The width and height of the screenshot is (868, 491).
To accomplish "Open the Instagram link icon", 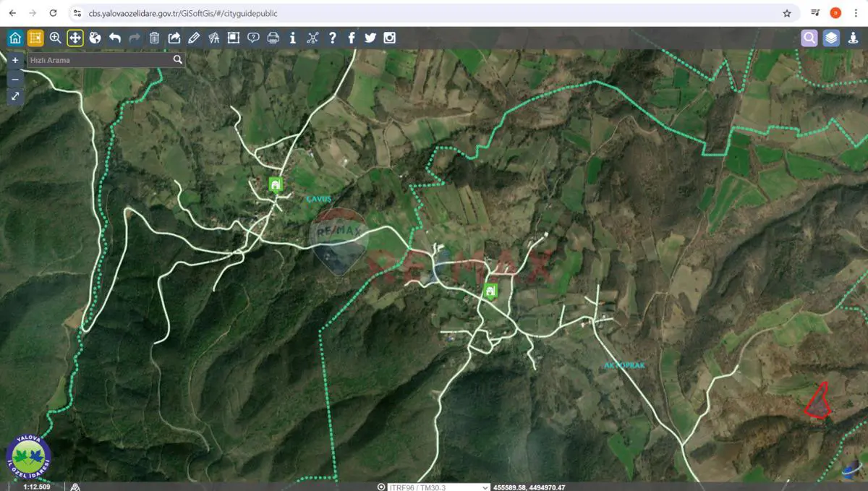I will click(x=390, y=38).
